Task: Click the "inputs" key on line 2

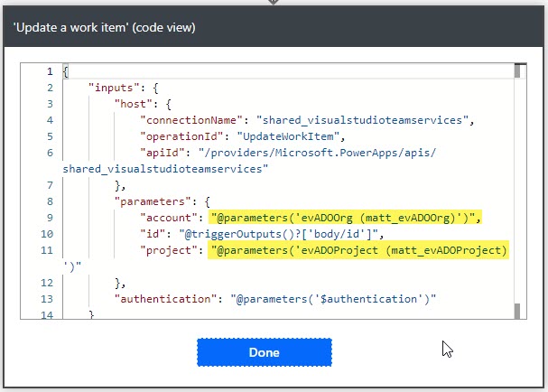Action: pyautogui.click(x=114, y=88)
